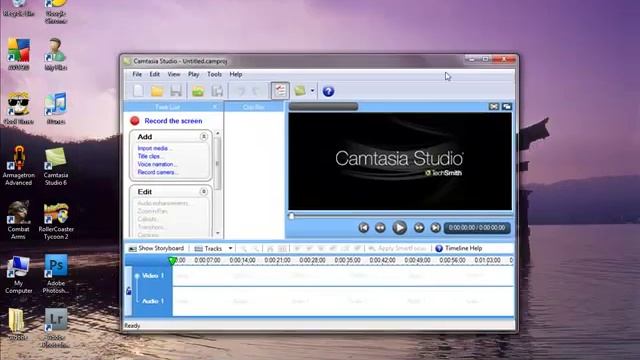640x360 pixels.
Task: Click the blue Help question mark icon
Action: pos(328,91)
